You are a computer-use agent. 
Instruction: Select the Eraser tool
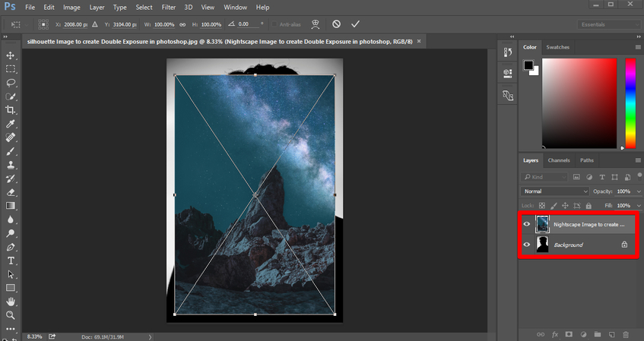(11, 192)
